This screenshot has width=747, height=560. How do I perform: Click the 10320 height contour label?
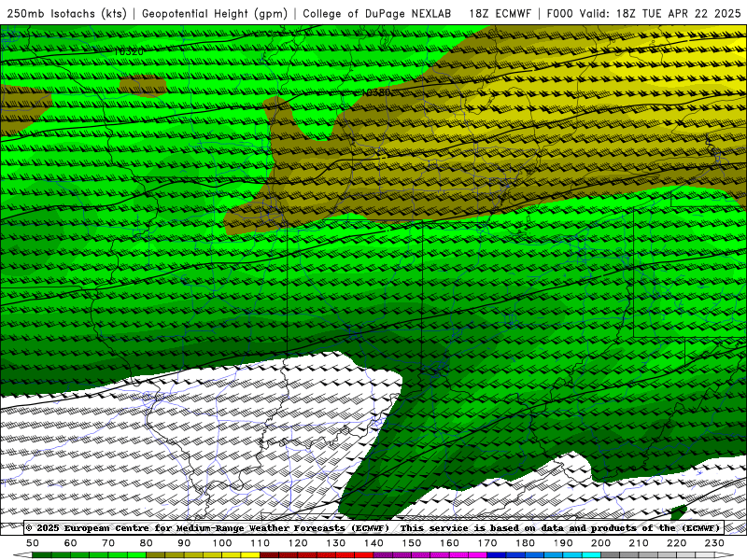click(129, 52)
